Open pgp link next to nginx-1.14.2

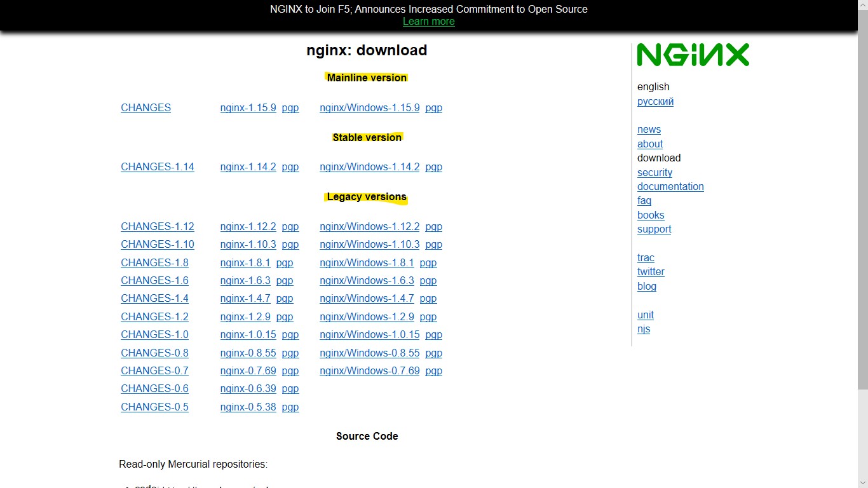[x=290, y=167]
